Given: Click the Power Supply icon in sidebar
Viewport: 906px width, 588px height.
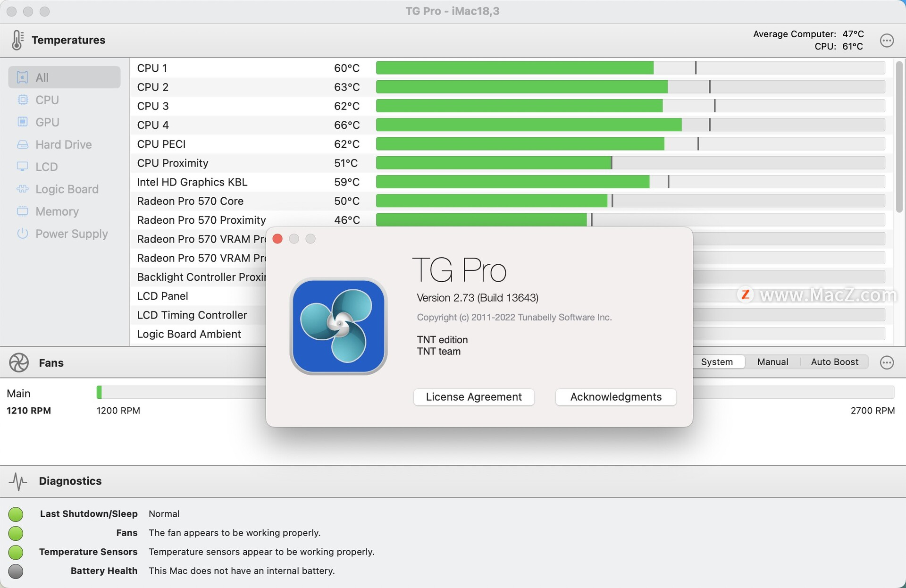Looking at the screenshot, I should click(x=22, y=233).
